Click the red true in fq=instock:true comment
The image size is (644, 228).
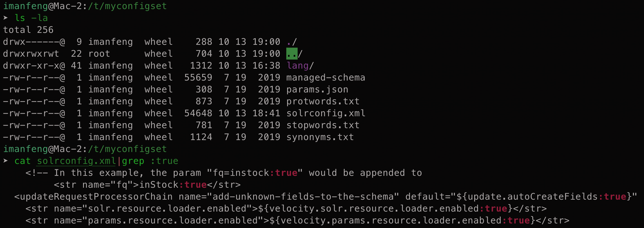(286, 173)
